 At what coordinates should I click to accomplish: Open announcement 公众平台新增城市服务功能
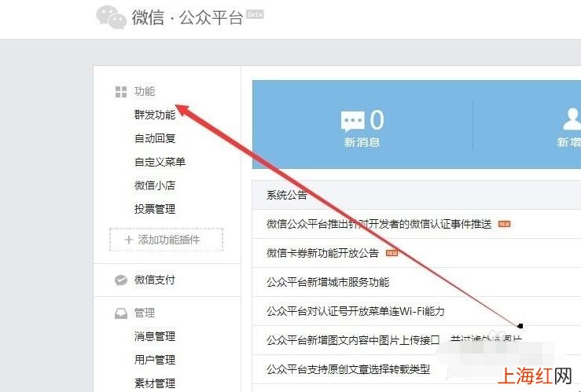tap(328, 282)
